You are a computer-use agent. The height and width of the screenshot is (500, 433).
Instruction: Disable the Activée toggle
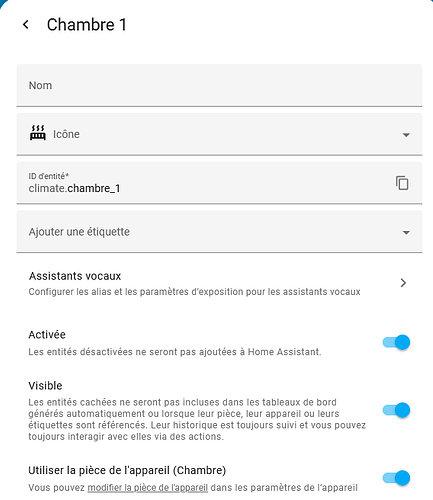pos(396,342)
